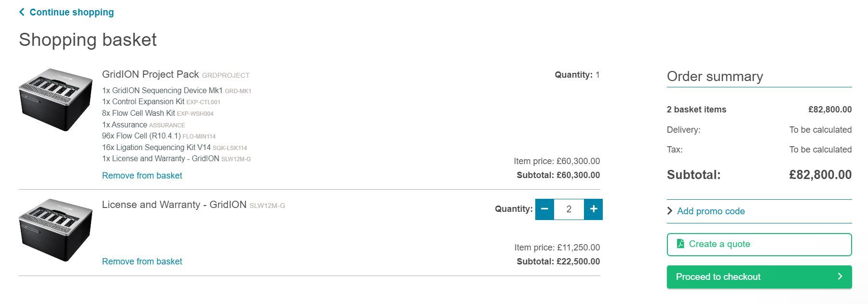Image resolution: width=868 pixels, height=304 pixels.
Task: Increase License and Warranty quantity with plus
Action: tap(594, 209)
